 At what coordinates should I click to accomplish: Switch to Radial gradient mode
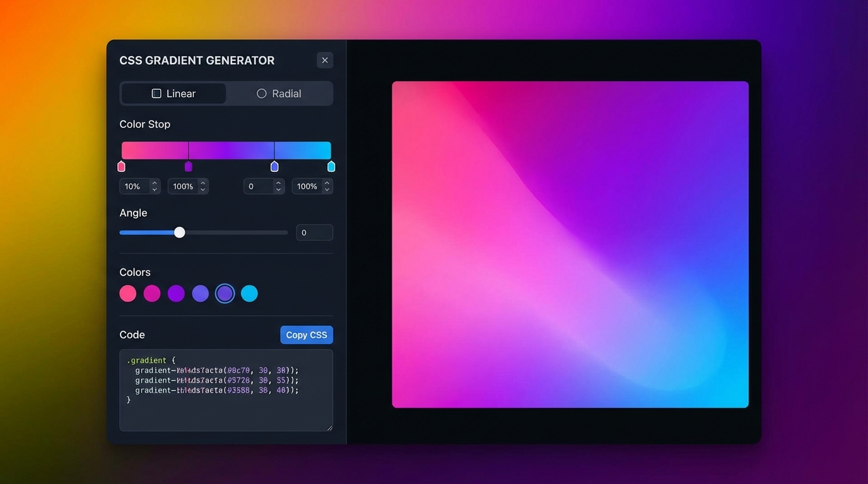pyautogui.click(x=279, y=93)
